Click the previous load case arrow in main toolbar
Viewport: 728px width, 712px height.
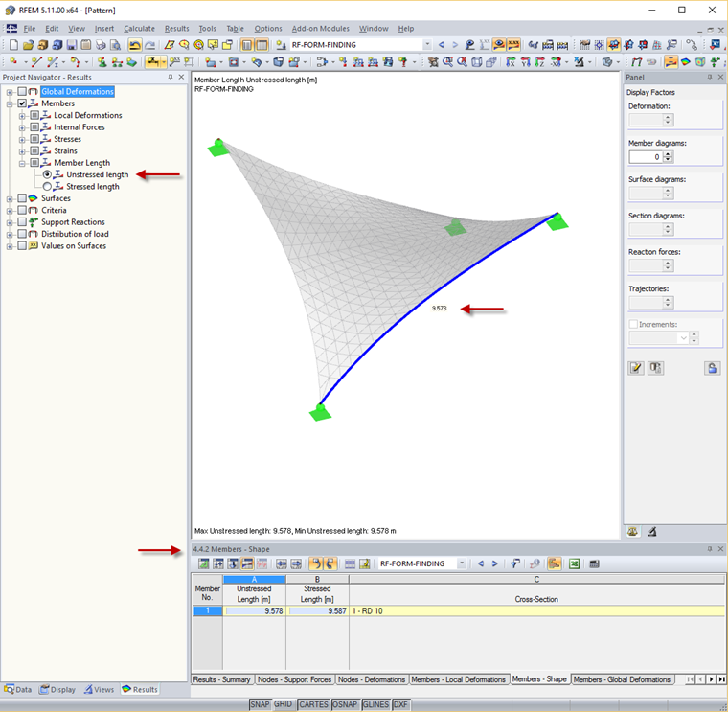point(441,45)
